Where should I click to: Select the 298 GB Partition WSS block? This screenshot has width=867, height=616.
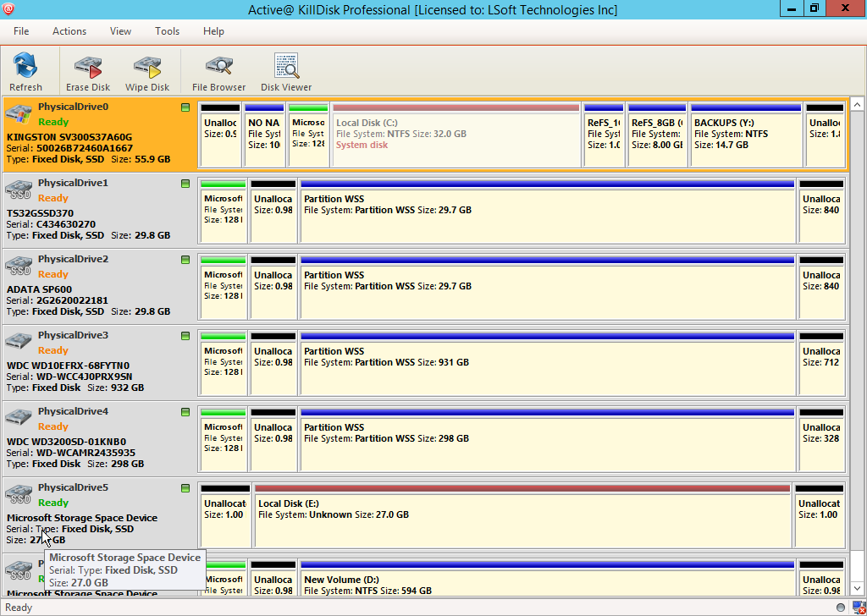pyautogui.click(x=548, y=439)
